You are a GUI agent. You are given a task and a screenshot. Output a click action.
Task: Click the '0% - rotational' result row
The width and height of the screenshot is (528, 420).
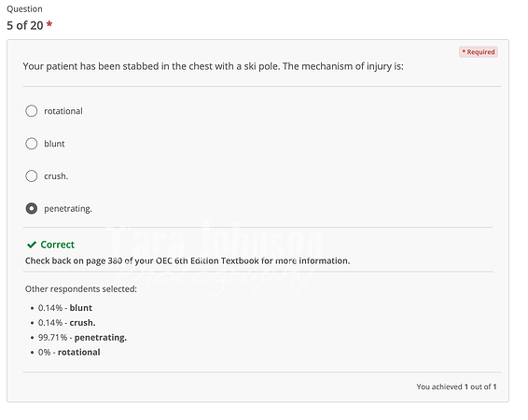(x=69, y=352)
